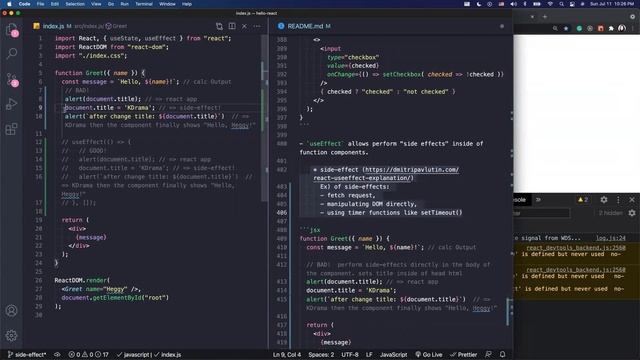
Task: Click the red extension icon in browser toolbar
Action: [x=600, y=29]
